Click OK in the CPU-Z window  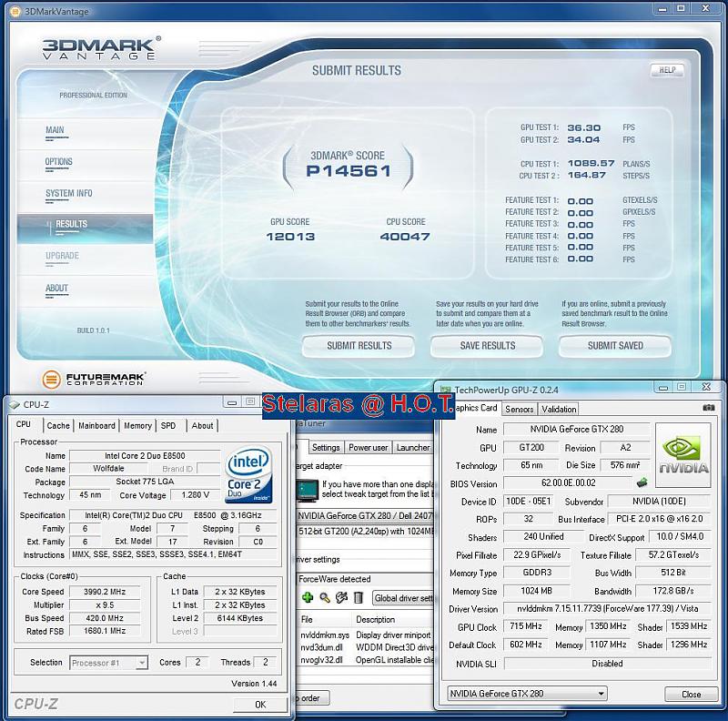(x=260, y=705)
